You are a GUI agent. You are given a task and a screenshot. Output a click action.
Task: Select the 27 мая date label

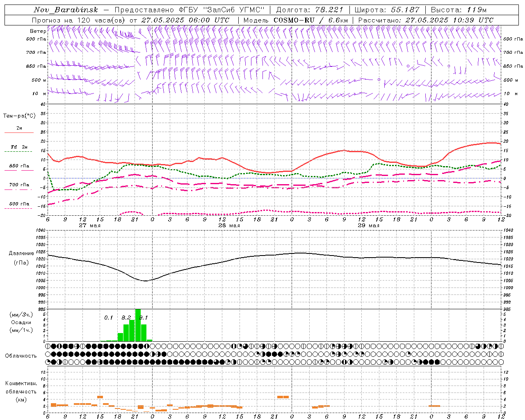click(x=89, y=226)
